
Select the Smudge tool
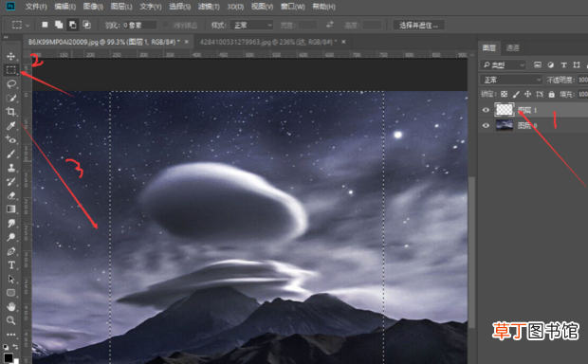click(x=10, y=224)
